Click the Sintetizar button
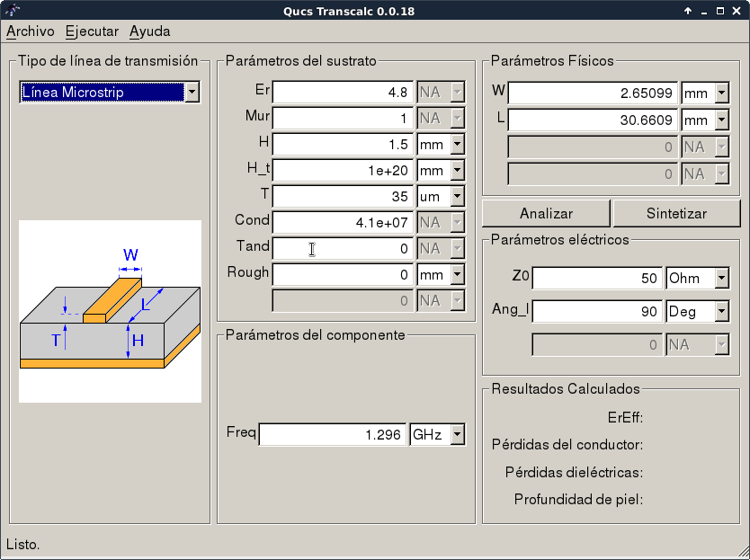 tap(676, 214)
